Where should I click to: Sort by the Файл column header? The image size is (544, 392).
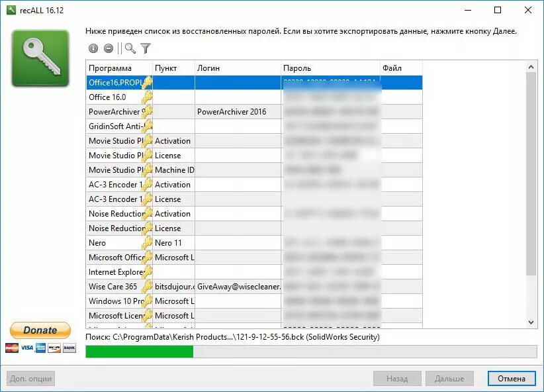pyautogui.click(x=402, y=68)
